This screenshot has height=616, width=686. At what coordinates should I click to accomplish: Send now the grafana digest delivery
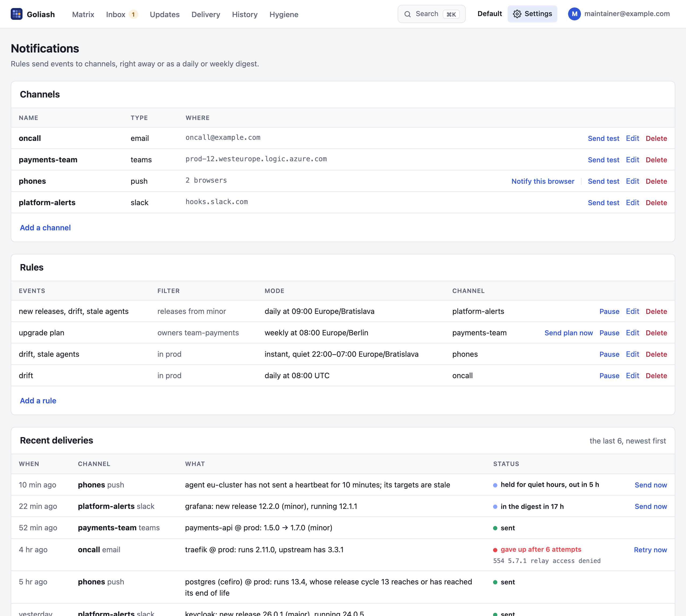point(650,506)
